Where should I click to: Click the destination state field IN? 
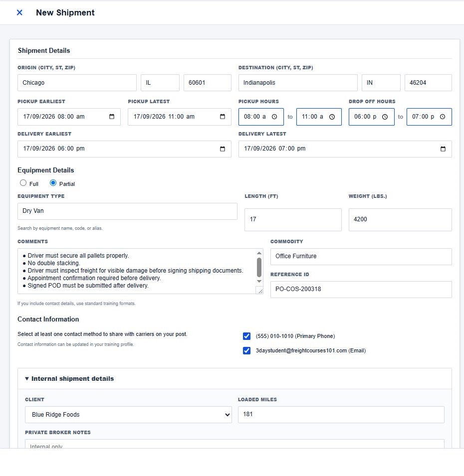tap(381, 83)
